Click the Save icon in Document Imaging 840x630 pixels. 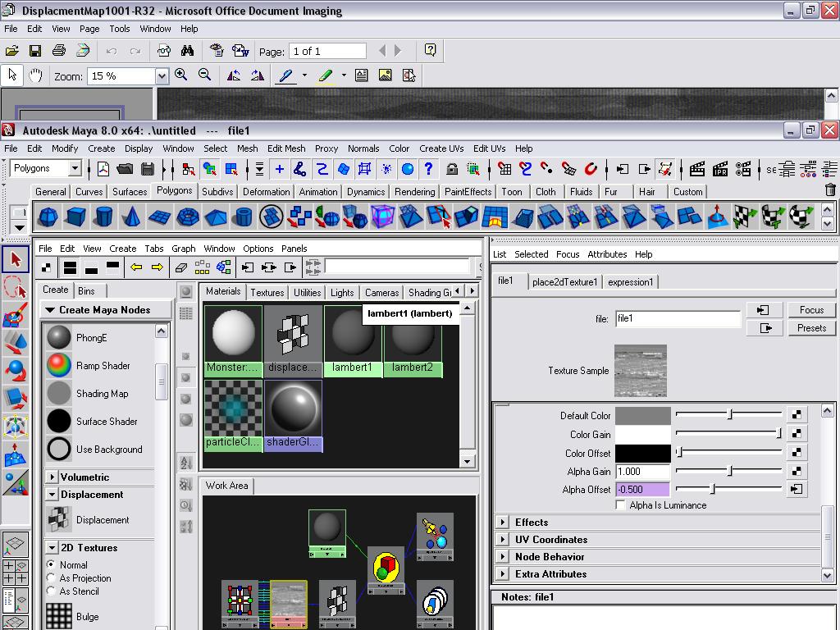coord(35,51)
